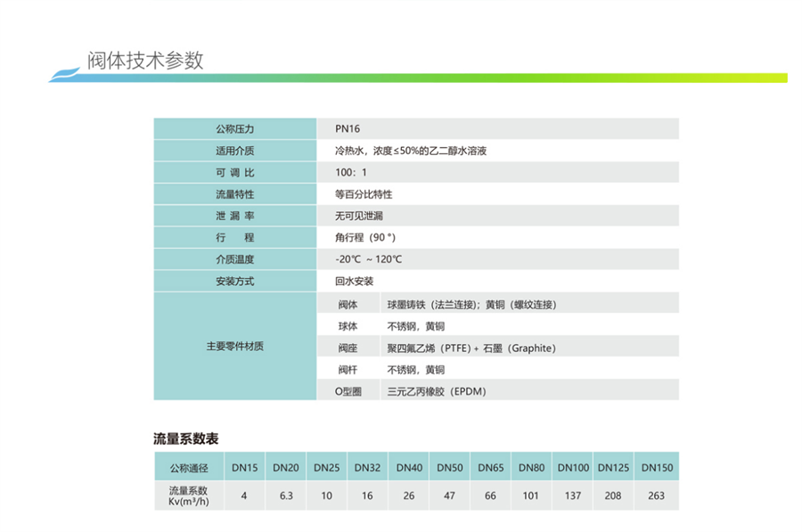This screenshot has height=532, width=802.
Task: Click the 100：1 adjustable ratio value
Action: pyautogui.click(x=351, y=172)
